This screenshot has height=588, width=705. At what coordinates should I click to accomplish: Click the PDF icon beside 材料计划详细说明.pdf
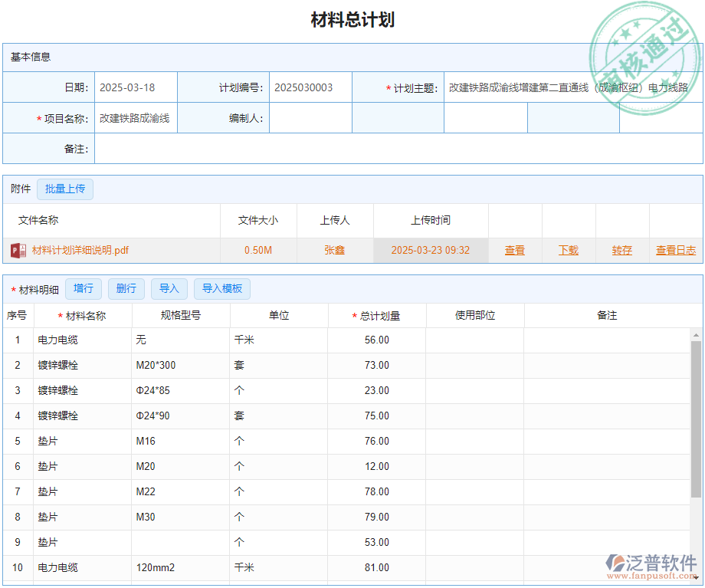(18, 249)
